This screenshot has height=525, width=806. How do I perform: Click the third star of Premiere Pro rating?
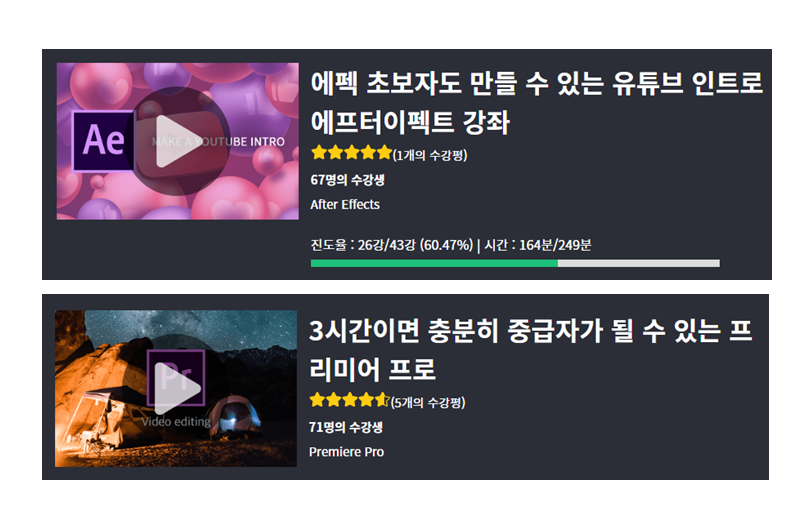pos(350,400)
